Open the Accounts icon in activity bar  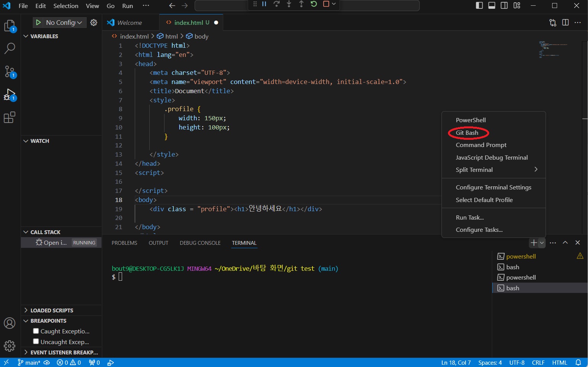10,323
